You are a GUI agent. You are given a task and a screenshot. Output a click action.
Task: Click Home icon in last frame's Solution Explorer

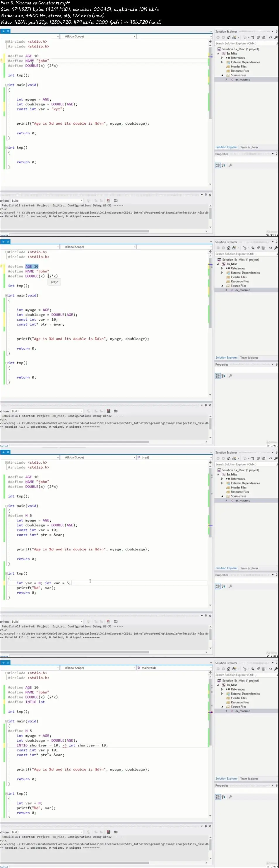click(x=228, y=669)
